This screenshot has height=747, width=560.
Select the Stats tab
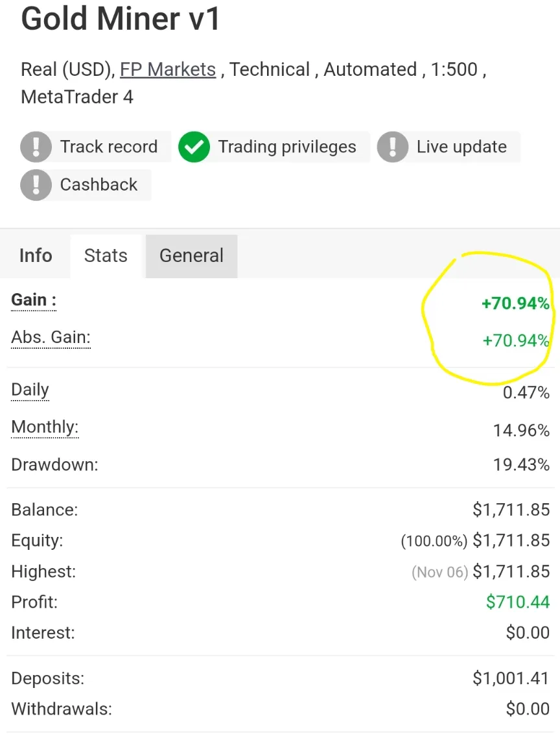(x=106, y=256)
